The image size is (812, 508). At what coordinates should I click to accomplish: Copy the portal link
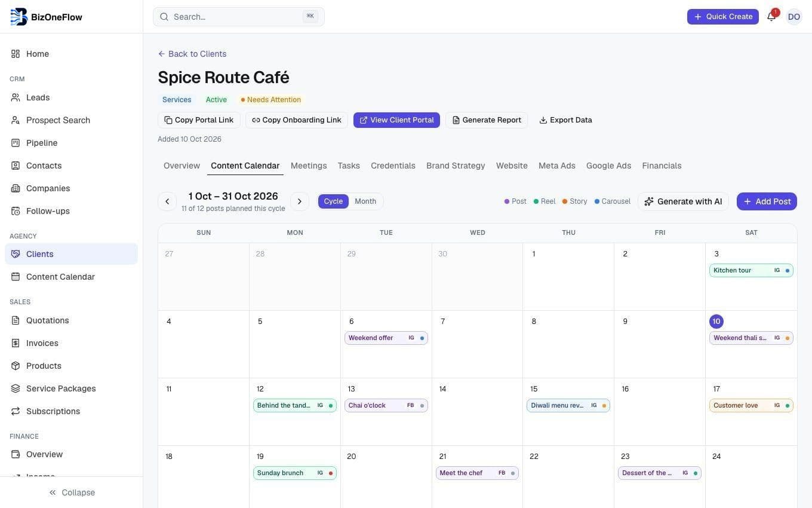point(199,120)
